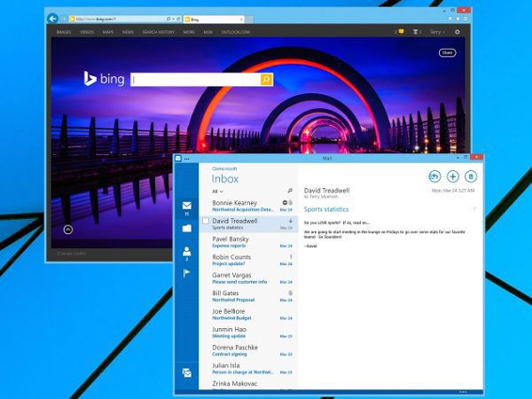Expand the All filter dropdown in Inbox
The width and height of the screenshot is (532, 399).
pos(217,192)
